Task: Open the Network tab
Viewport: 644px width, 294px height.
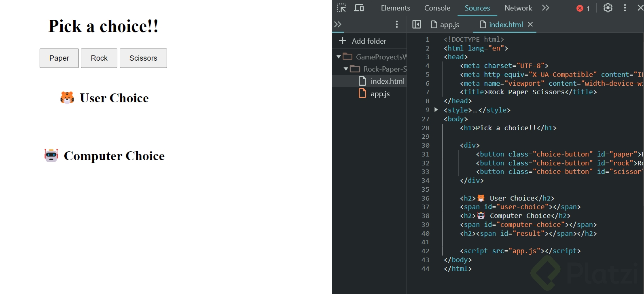Action: (518, 8)
